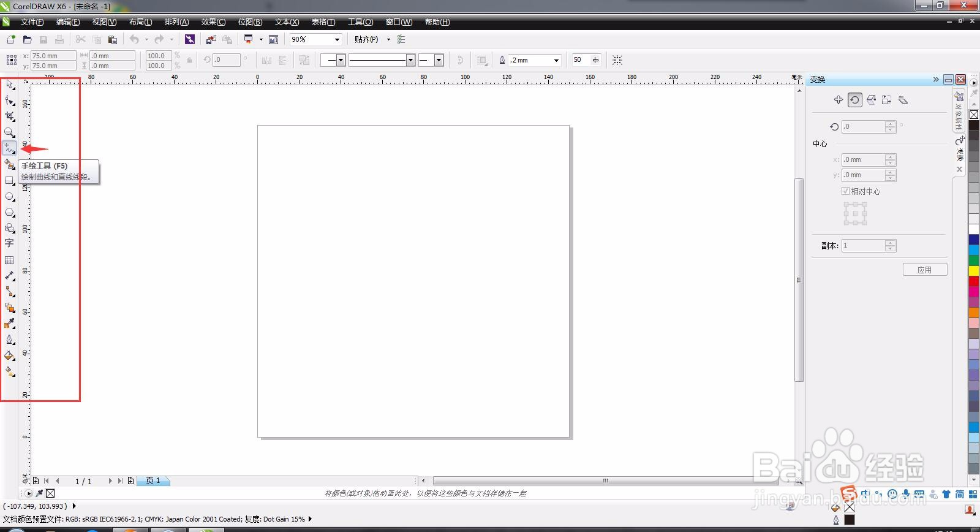Click the 副本 copies input field

(864, 246)
